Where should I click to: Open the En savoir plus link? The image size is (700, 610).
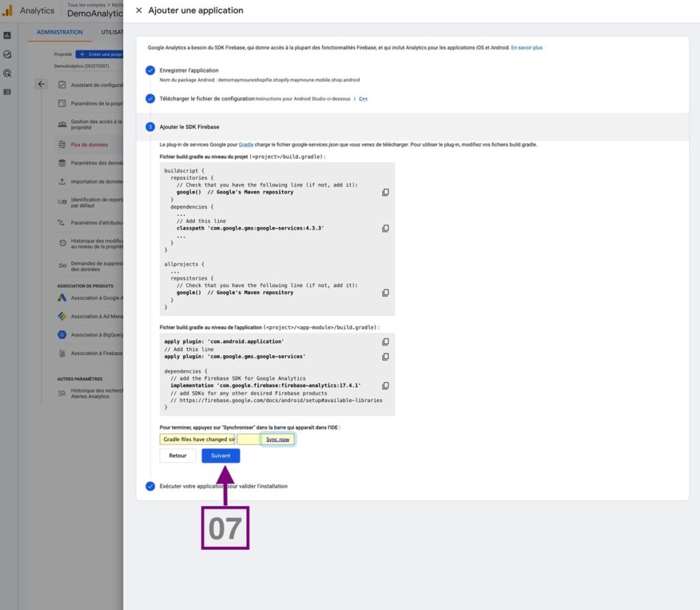pyautogui.click(x=527, y=48)
